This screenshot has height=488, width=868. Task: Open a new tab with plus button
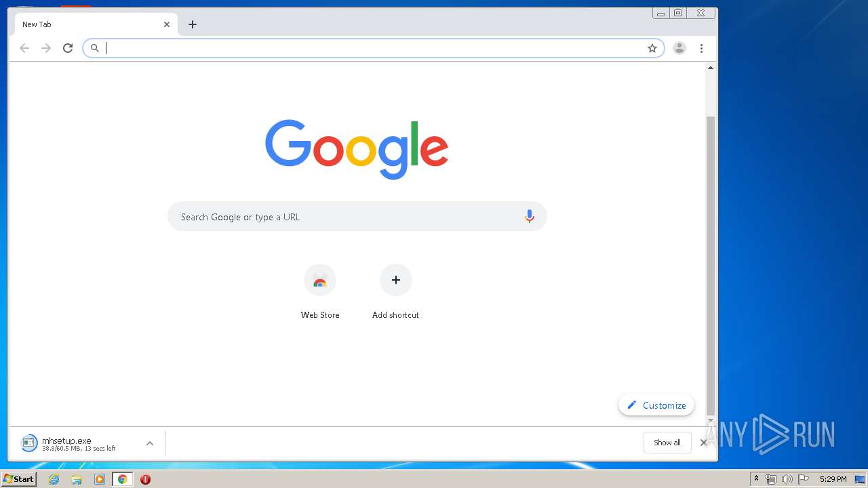[x=193, y=24]
